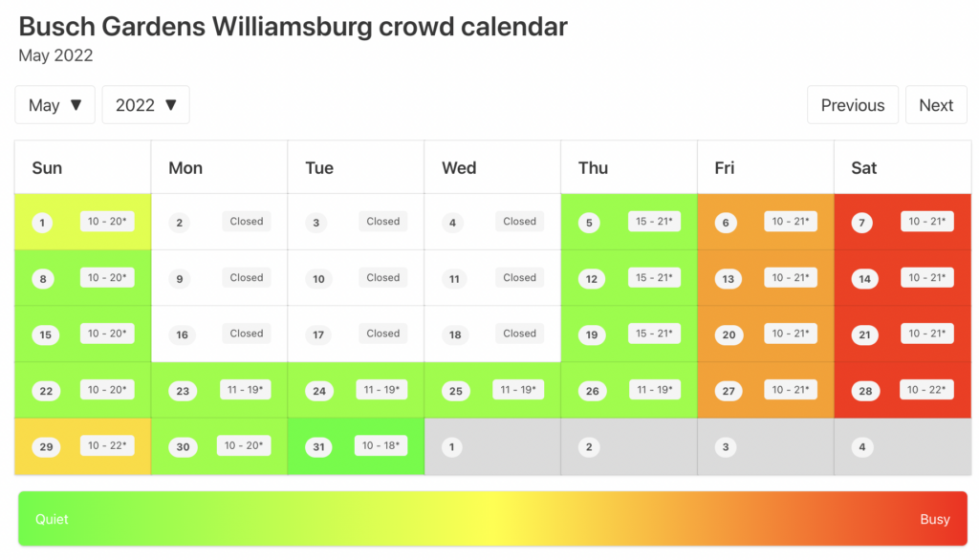This screenshot has height=560, width=979.
Task: Click the 10 - 22* hours on May 28
Action: pos(925,390)
